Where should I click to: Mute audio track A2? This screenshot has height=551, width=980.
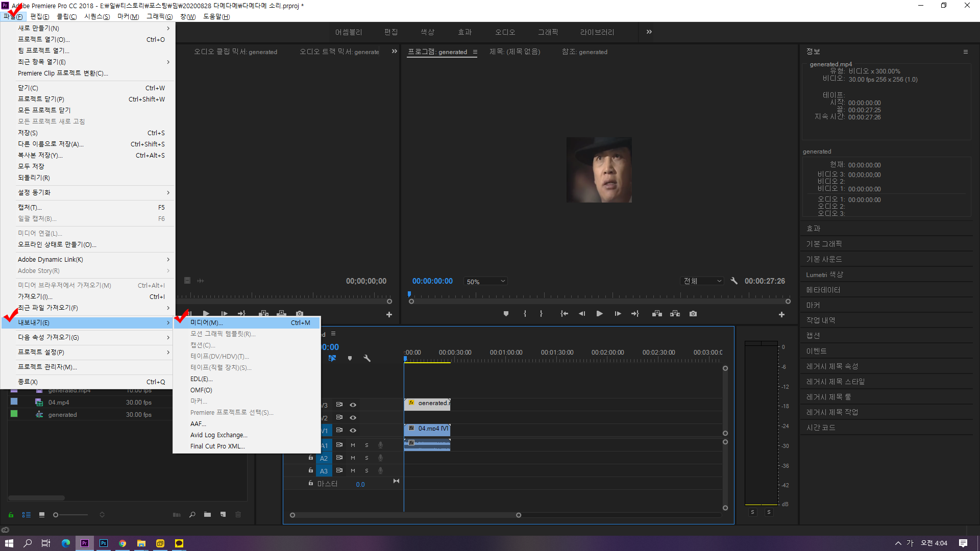[353, 458]
